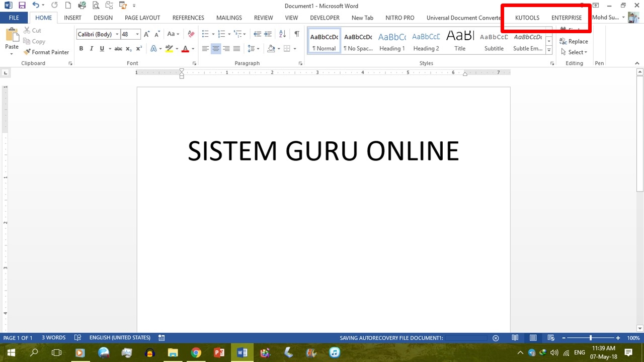644x362 pixels.
Task: Open PowerPoint from the taskbar
Action: click(219, 352)
